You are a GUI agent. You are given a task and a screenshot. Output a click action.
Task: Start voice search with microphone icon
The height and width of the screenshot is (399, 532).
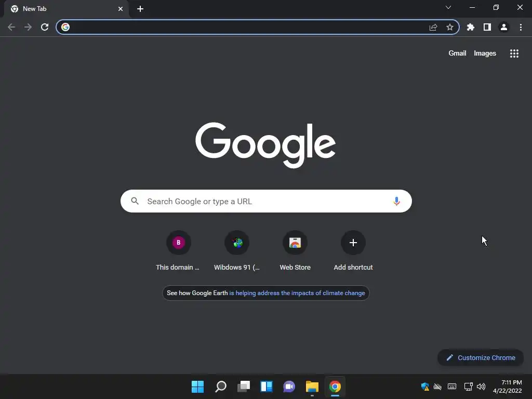click(396, 201)
